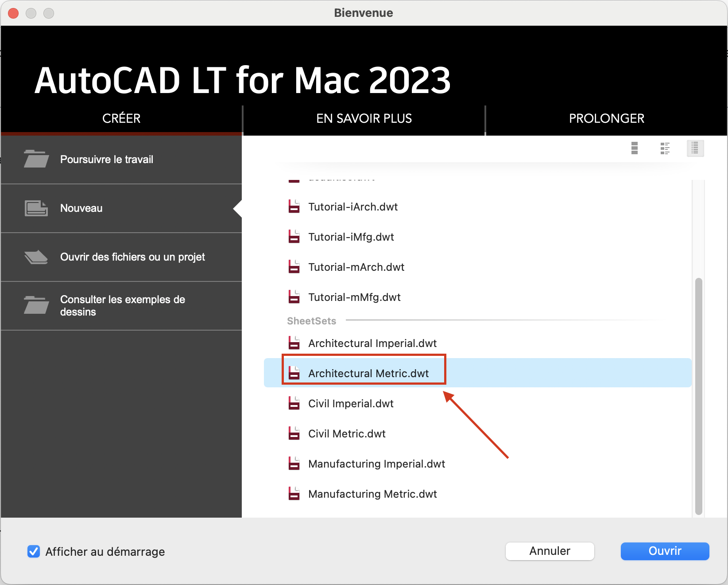Select Manufacturing Imperial.dwt template name
This screenshot has height=585, width=728.
[x=376, y=464]
